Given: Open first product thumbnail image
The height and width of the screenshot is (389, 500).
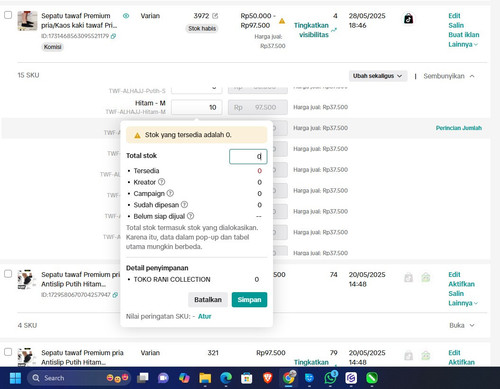Looking at the screenshot, I should click(27, 21).
